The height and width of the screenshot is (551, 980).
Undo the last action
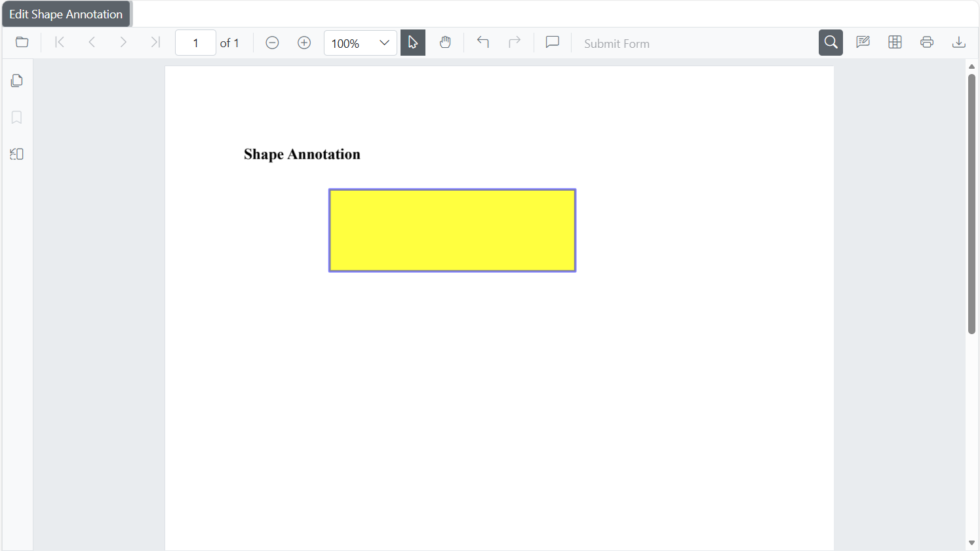tap(483, 43)
